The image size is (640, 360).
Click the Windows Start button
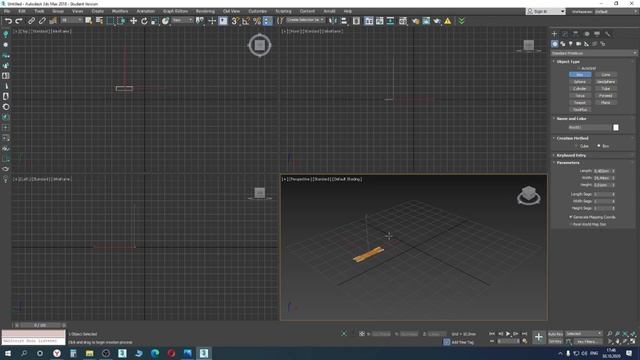(x=8, y=353)
